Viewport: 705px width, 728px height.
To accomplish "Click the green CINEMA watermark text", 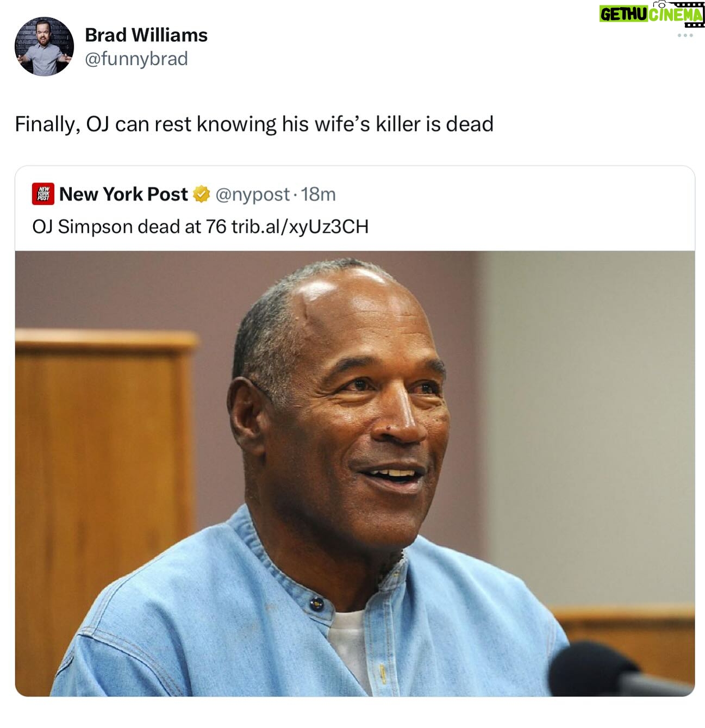I will tap(675, 15).
